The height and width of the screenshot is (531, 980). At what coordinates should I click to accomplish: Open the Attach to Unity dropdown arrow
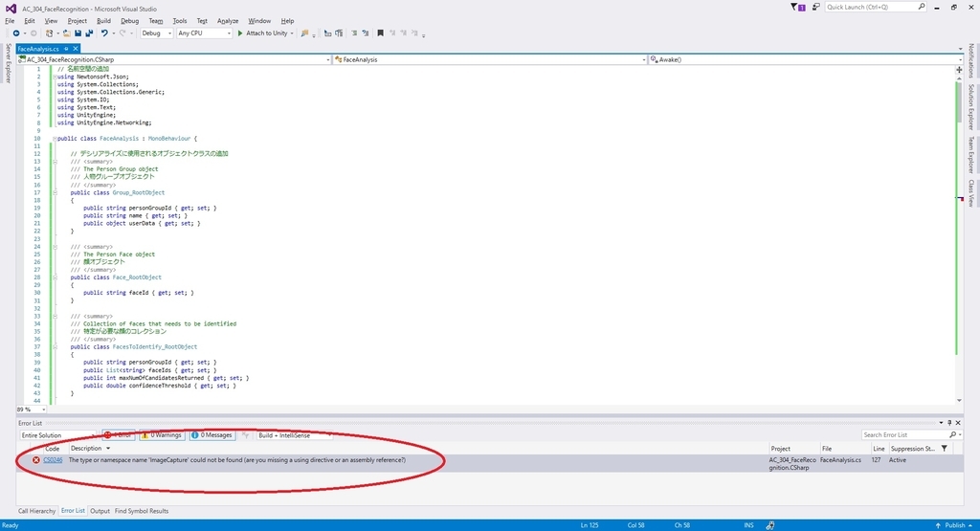(x=292, y=33)
